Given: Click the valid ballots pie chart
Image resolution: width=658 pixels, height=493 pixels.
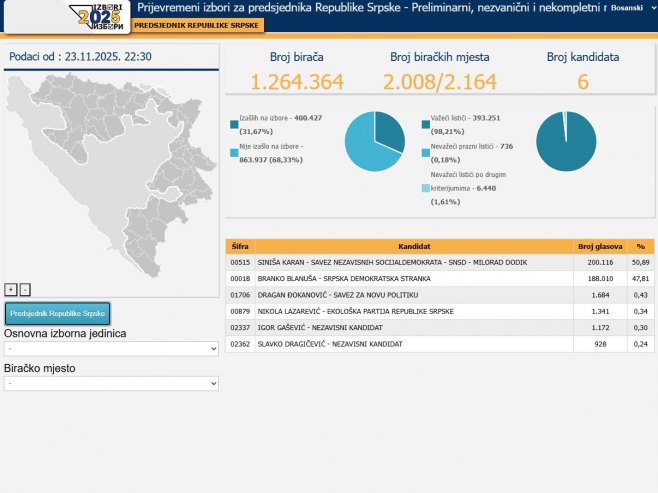Looking at the screenshot, I should [566, 141].
